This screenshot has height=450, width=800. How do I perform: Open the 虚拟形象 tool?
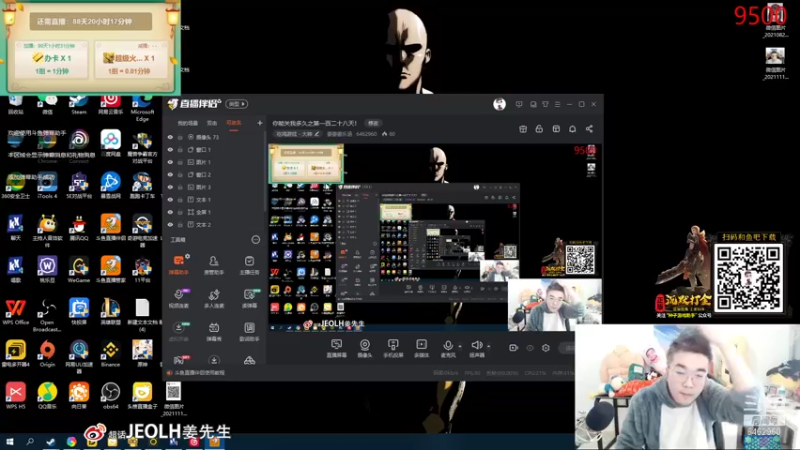[x=179, y=331]
